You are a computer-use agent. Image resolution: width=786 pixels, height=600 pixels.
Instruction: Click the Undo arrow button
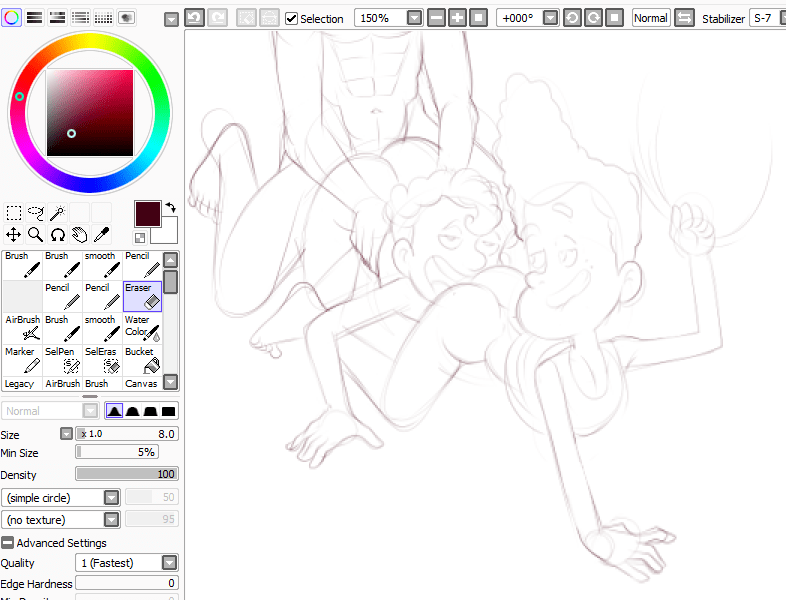(194, 18)
